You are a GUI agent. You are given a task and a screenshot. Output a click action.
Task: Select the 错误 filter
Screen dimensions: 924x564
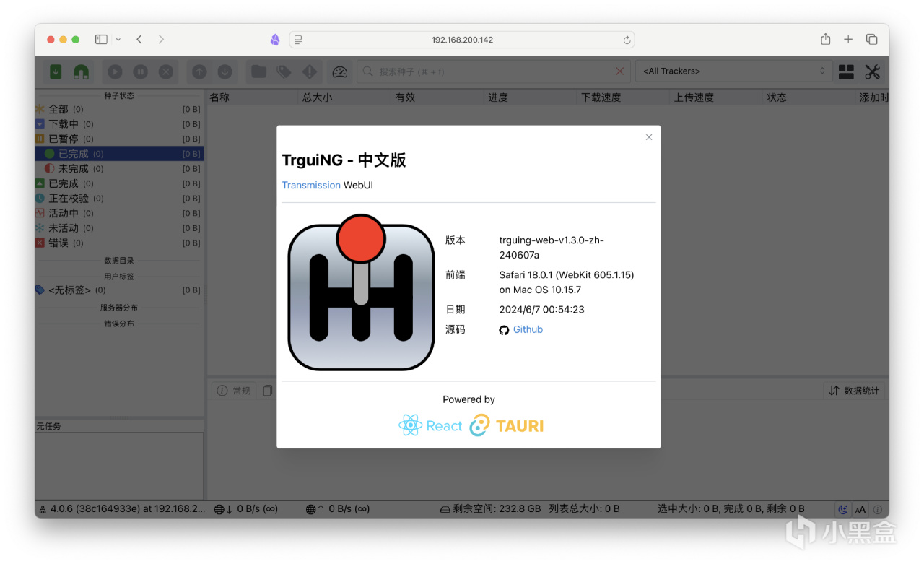(x=119, y=243)
